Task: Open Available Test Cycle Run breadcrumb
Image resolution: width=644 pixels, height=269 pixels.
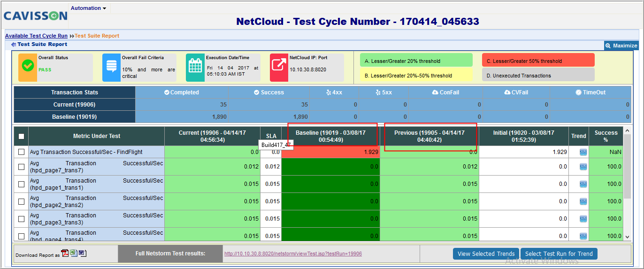Action: coord(36,36)
